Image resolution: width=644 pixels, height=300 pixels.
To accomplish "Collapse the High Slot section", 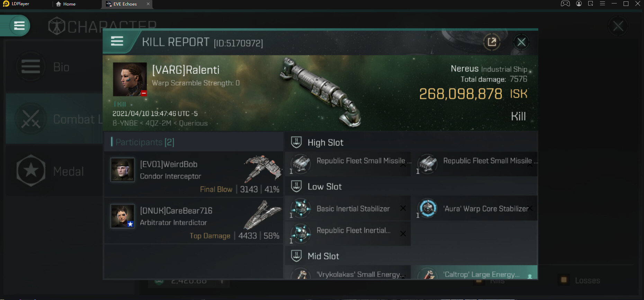I will pos(296,142).
